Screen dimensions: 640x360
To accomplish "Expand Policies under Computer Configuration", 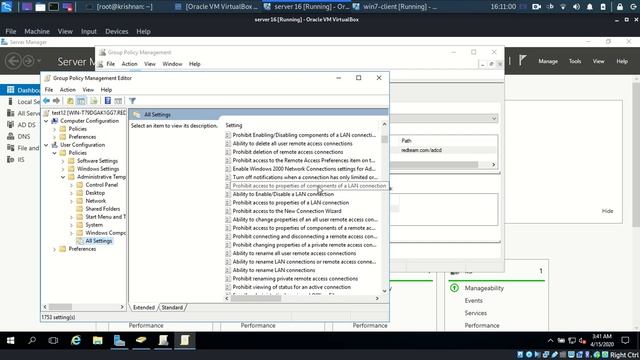I will point(55,129).
